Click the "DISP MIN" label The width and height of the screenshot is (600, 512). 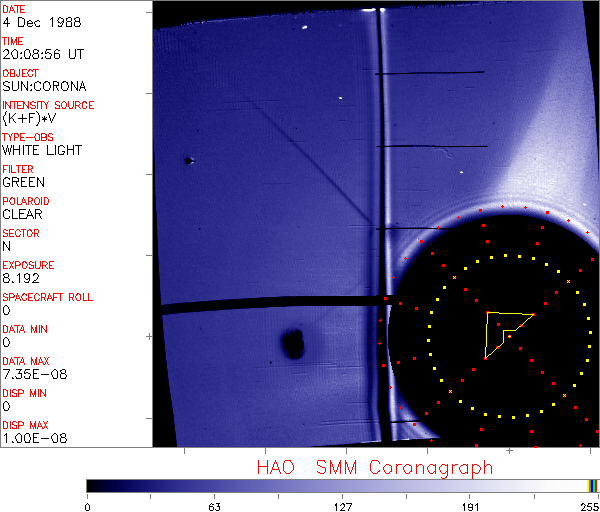pos(24,393)
